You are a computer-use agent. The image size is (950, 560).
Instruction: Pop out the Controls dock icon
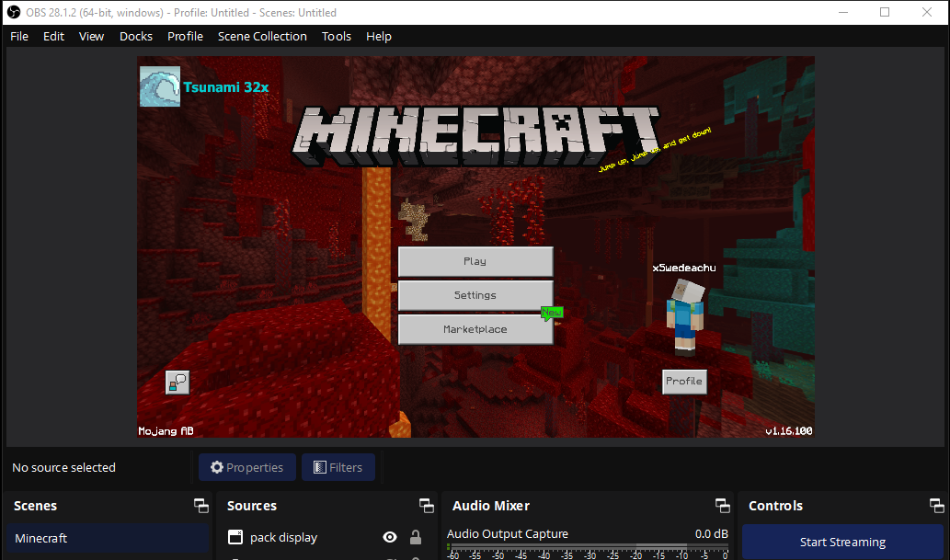[937, 505]
